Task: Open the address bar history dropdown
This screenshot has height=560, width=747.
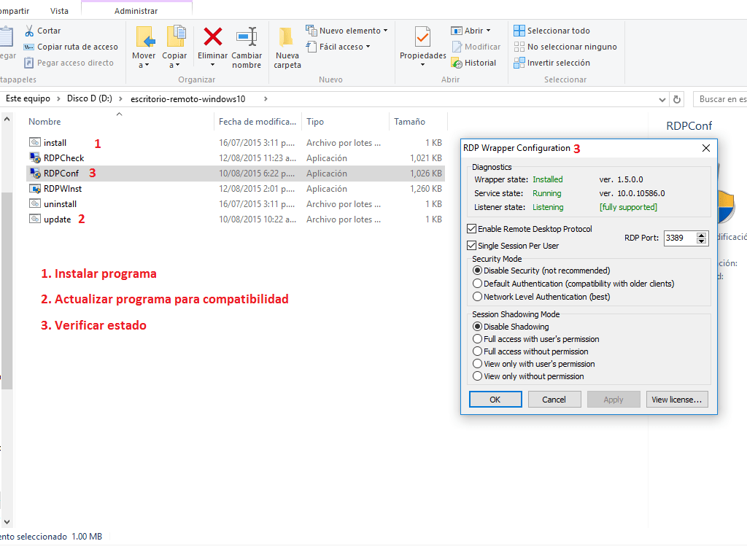Action: (662, 99)
